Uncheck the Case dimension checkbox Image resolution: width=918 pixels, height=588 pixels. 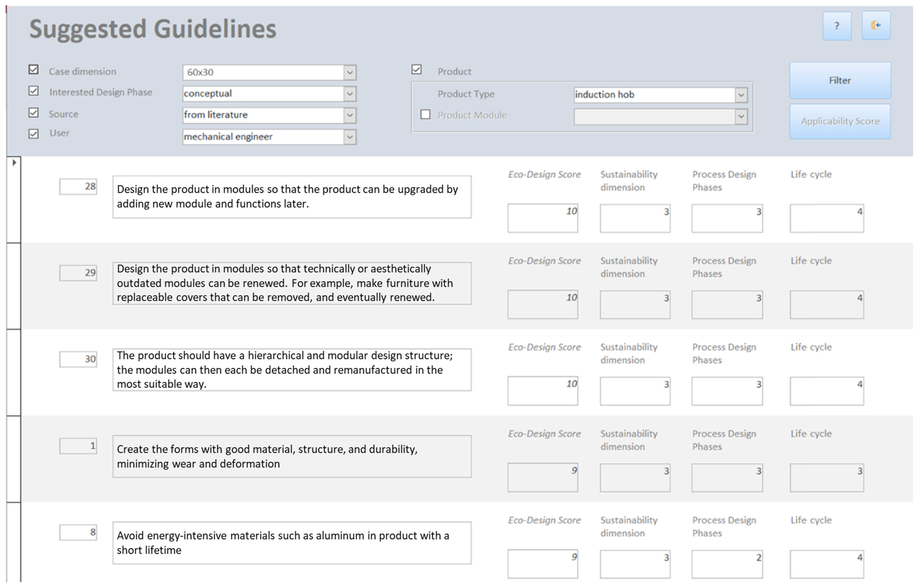34,69
